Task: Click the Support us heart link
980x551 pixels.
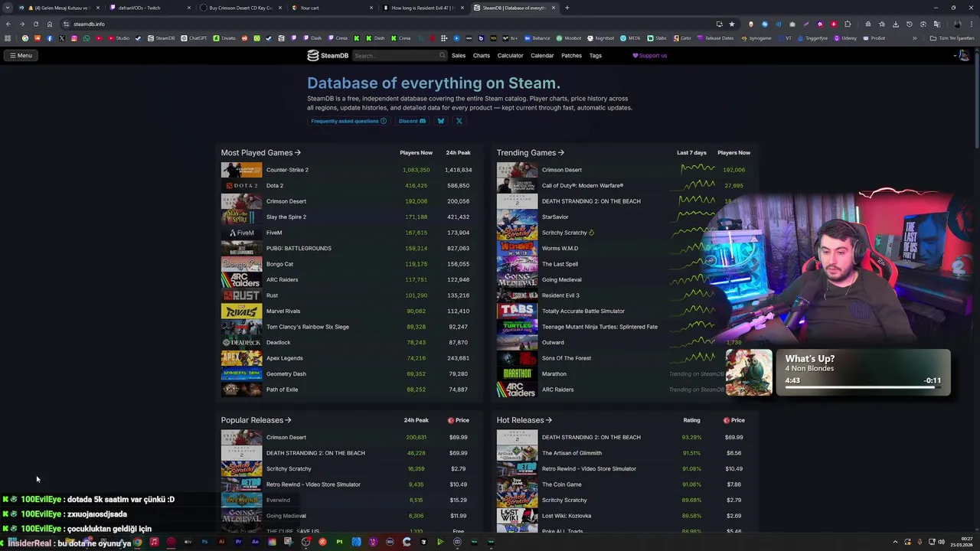Action: tap(649, 55)
